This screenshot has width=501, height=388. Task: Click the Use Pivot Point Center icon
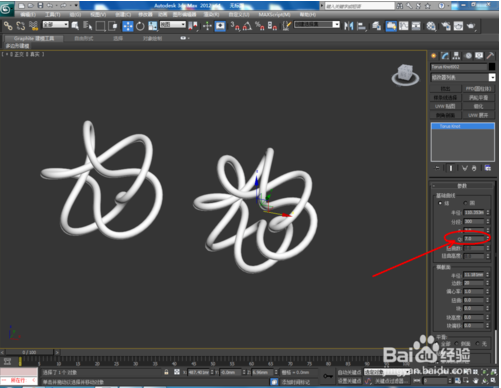click(x=193, y=26)
